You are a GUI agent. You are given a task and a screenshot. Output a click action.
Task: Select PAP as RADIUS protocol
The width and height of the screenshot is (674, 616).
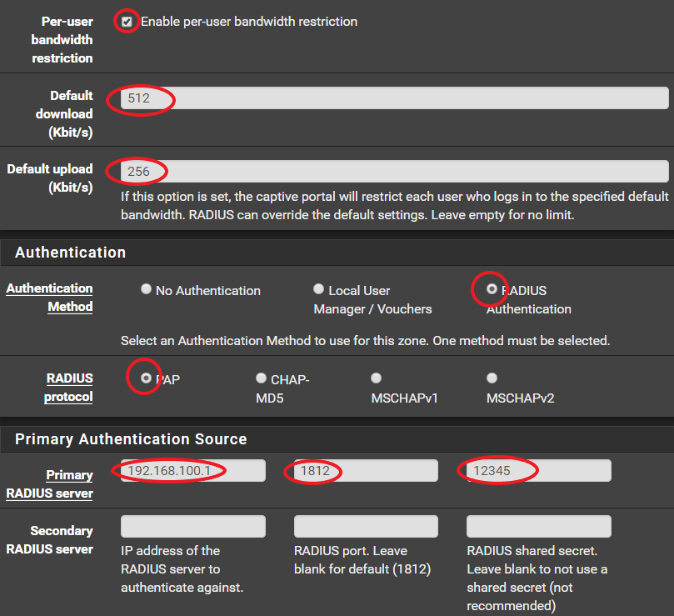[x=147, y=378]
